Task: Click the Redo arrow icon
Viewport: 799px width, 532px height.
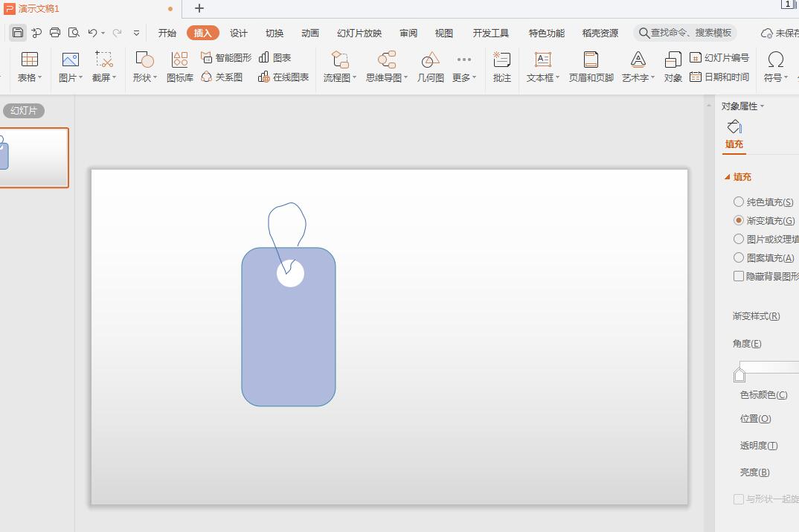Action: click(118, 33)
